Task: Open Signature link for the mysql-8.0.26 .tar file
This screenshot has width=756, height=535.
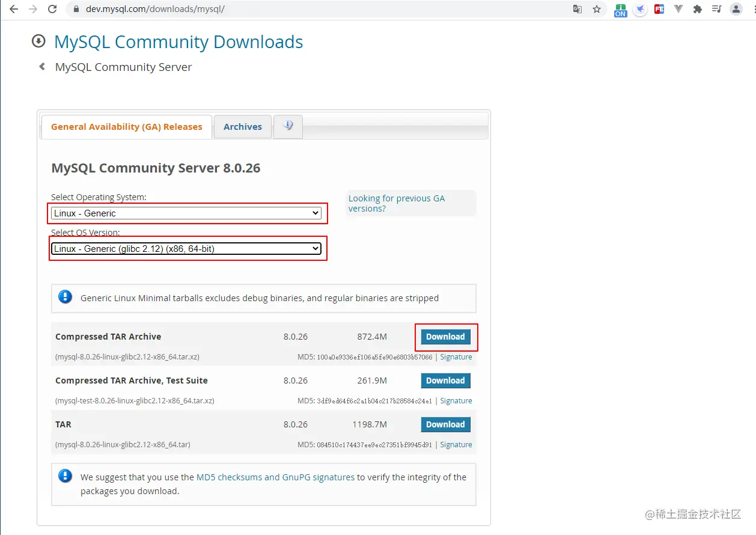Action: [x=456, y=445]
